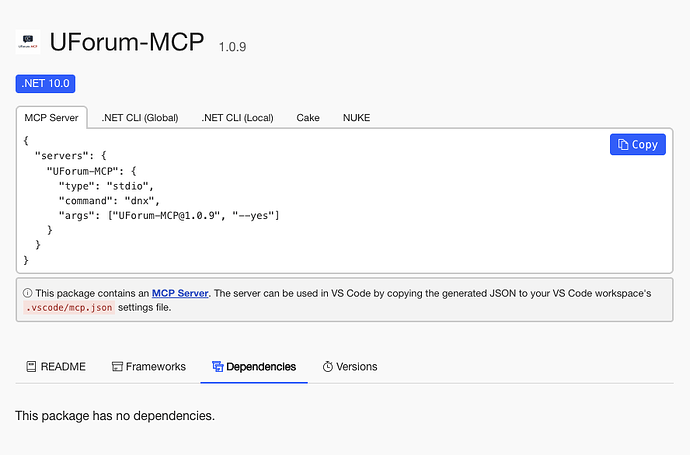
Task: Click the UForum-MCP package logo icon
Action: click(x=28, y=42)
